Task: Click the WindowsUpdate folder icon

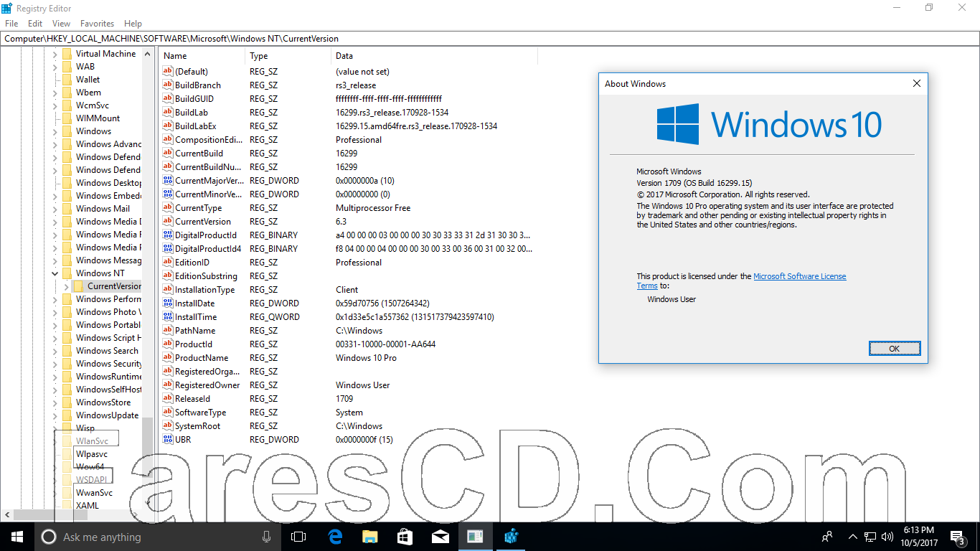Action: click(67, 415)
